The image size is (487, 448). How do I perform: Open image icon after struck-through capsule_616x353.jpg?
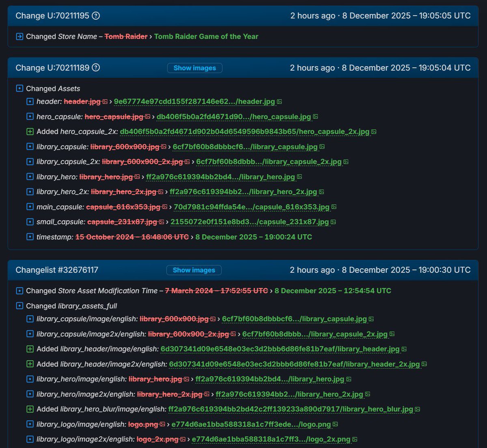click(165, 207)
